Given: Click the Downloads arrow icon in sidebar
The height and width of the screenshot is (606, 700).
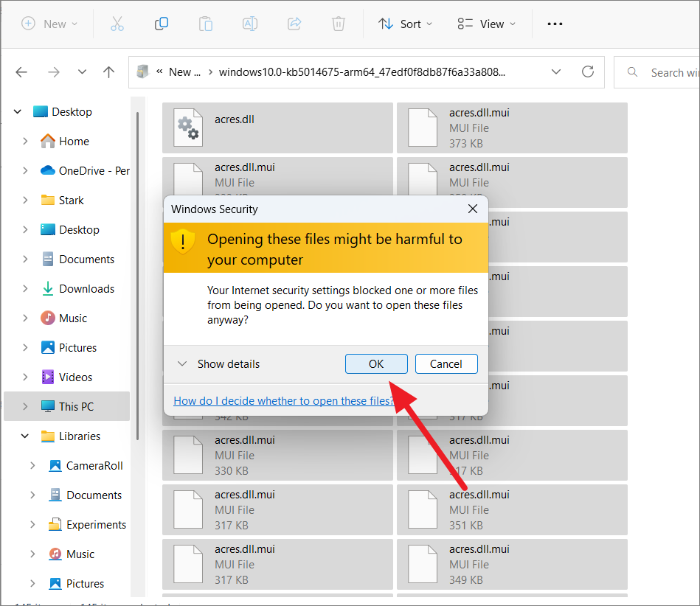Looking at the screenshot, I should click(x=48, y=289).
